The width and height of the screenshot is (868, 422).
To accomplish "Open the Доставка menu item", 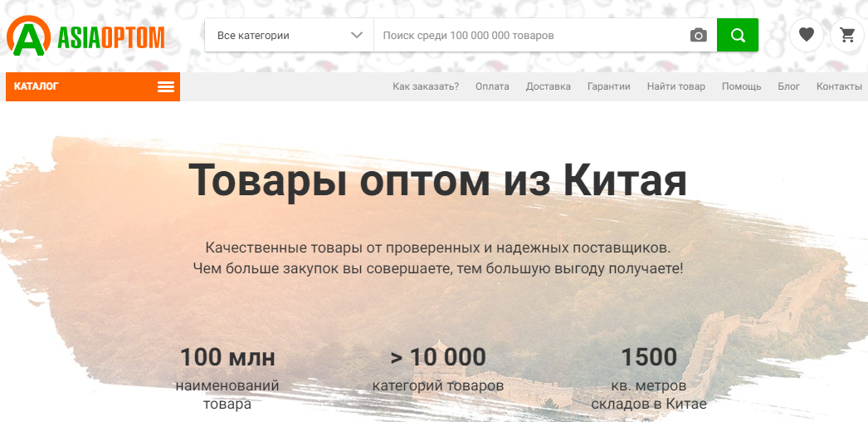I will point(548,86).
